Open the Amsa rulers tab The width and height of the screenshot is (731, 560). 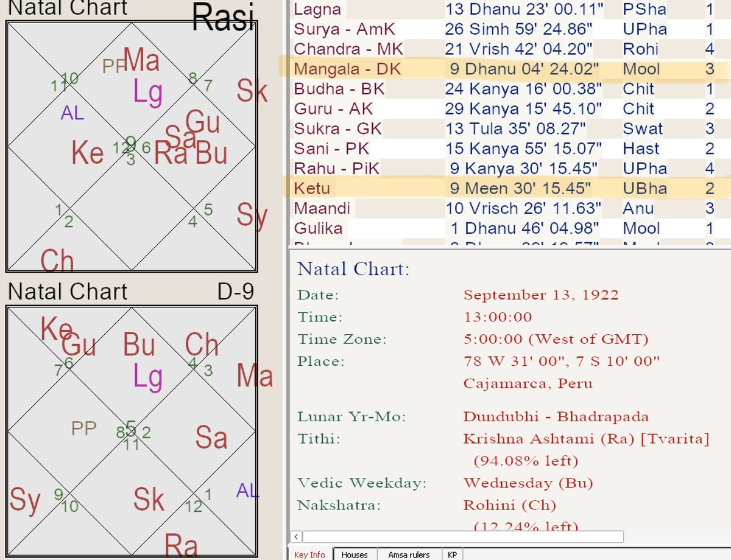tap(408, 555)
